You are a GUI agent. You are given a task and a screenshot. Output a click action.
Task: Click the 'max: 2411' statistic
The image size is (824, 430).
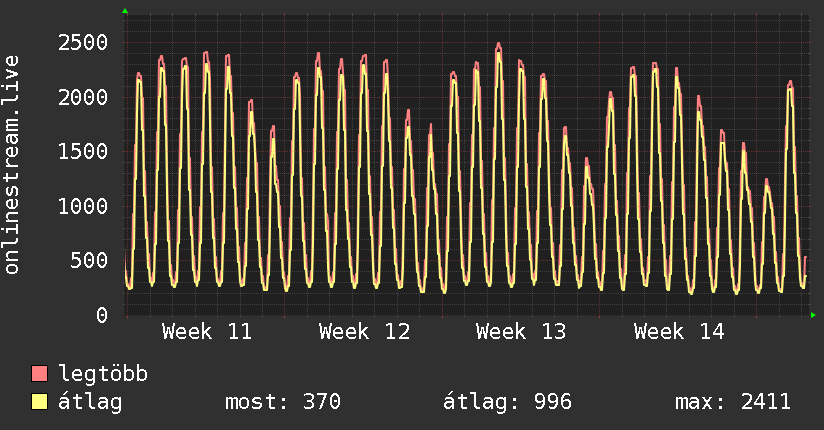click(x=733, y=402)
